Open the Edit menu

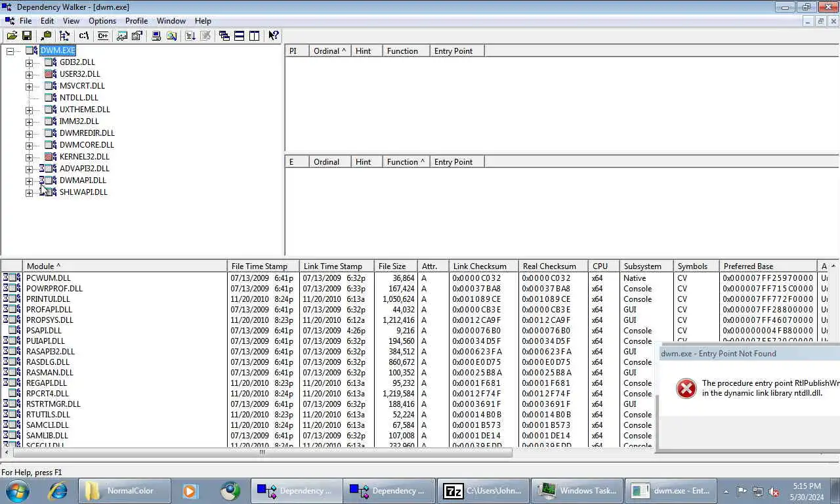coord(47,21)
